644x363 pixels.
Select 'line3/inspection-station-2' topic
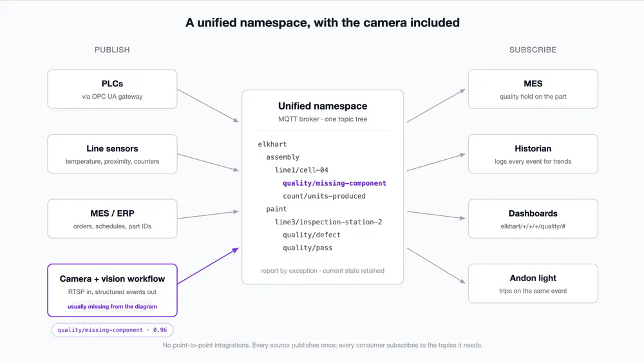point(328,222)
